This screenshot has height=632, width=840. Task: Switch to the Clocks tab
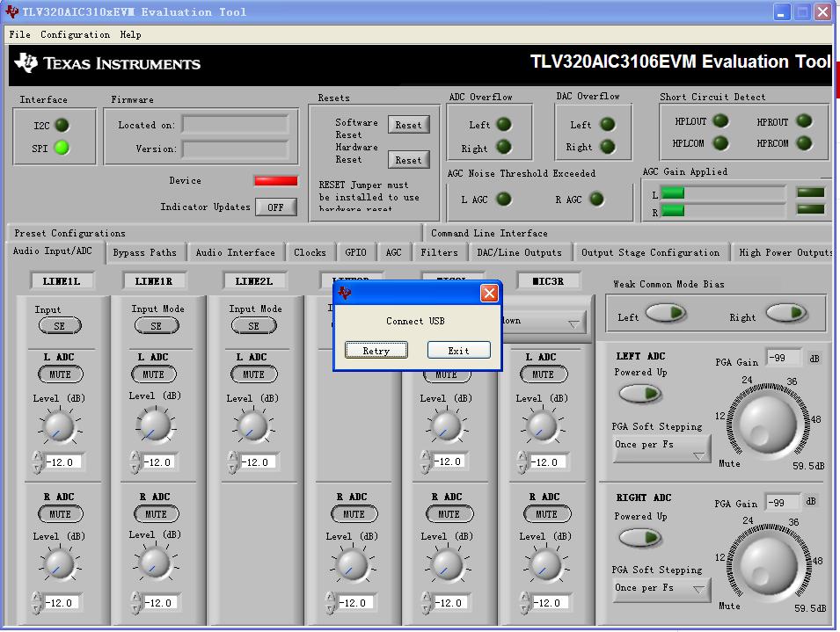tap(310, 252)
